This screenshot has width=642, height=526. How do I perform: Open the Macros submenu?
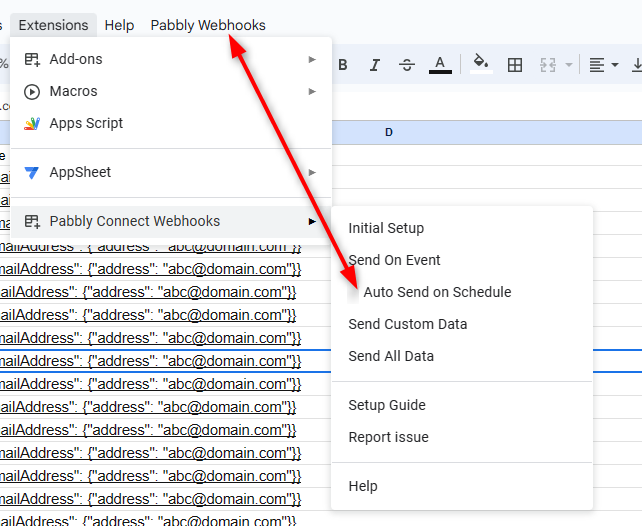171,91
